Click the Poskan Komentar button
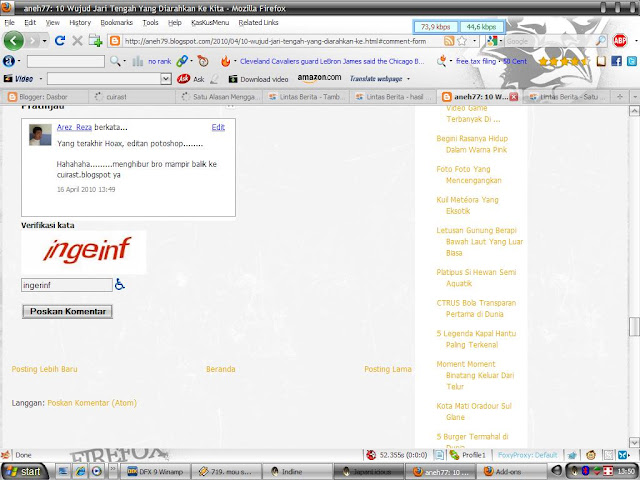 (x=67, y=311)
